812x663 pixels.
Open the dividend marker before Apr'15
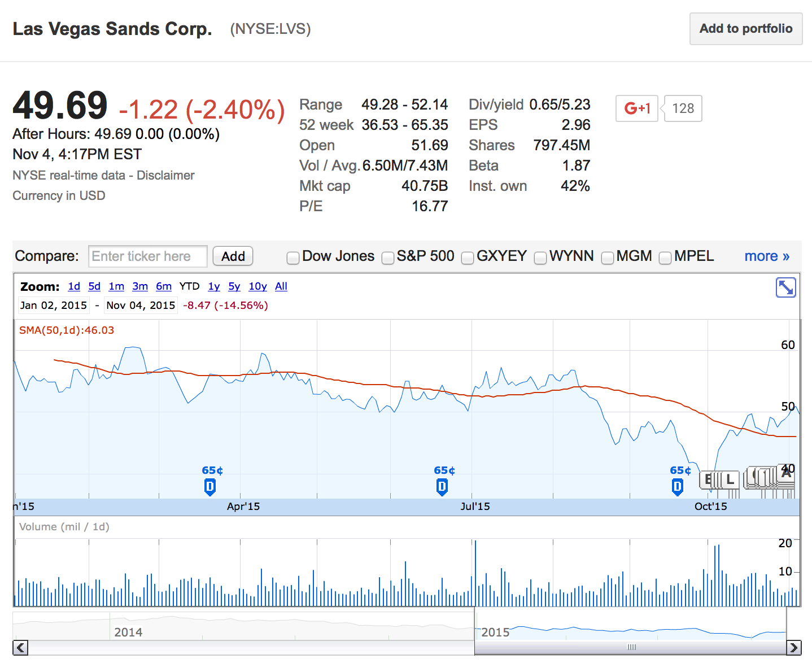click(209, 486)
